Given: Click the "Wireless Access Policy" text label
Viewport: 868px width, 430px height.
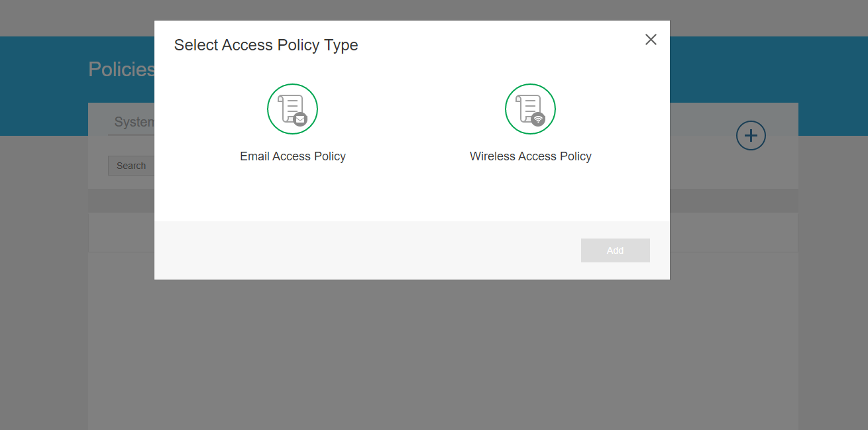Looking at the screenshot, I should pos(530,156).
